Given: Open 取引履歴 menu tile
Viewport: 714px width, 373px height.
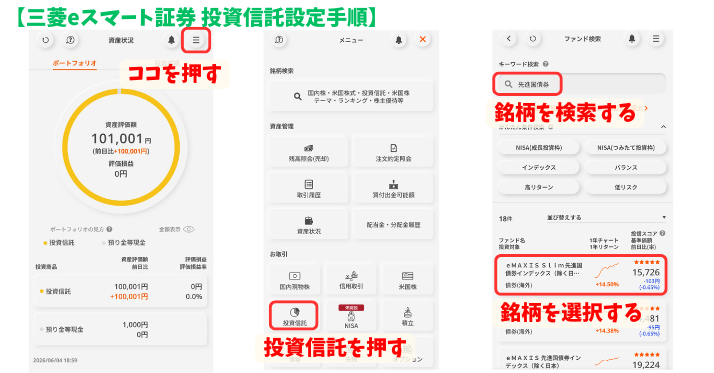Looking at the screenshot, I should [309, 189].
